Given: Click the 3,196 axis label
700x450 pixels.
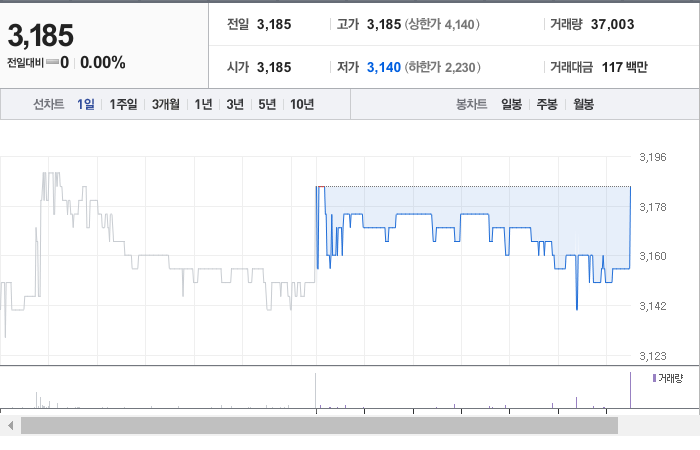Looking at the screenshot, I should point(653,157).
